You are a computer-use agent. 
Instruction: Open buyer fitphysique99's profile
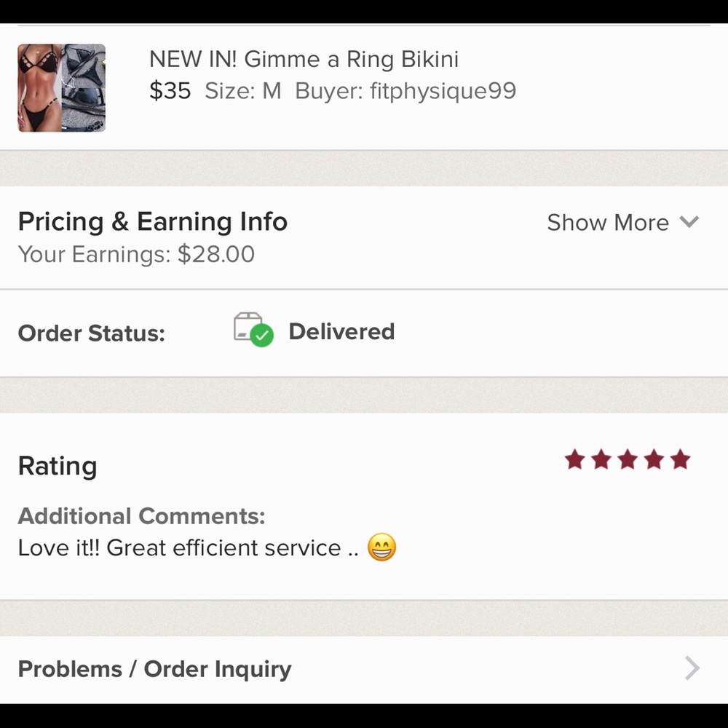(x=405, y=90)
